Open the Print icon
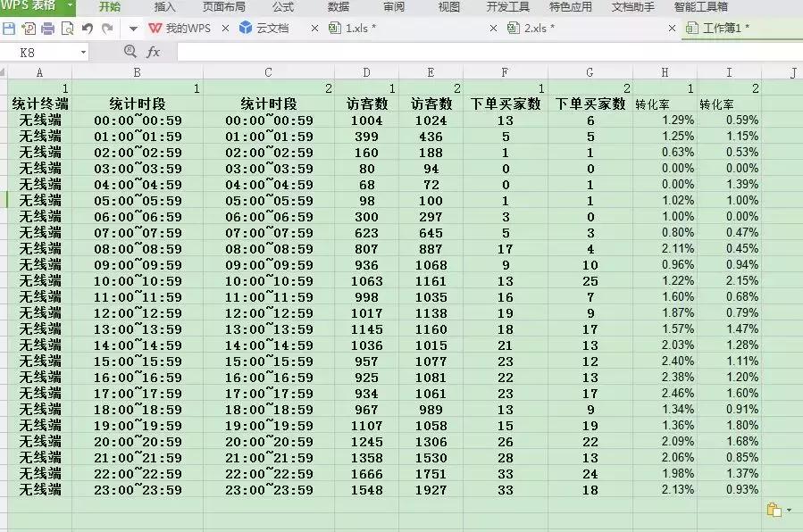Image resolution: width=803 pixels, height=532 pixels. point(48,29)
